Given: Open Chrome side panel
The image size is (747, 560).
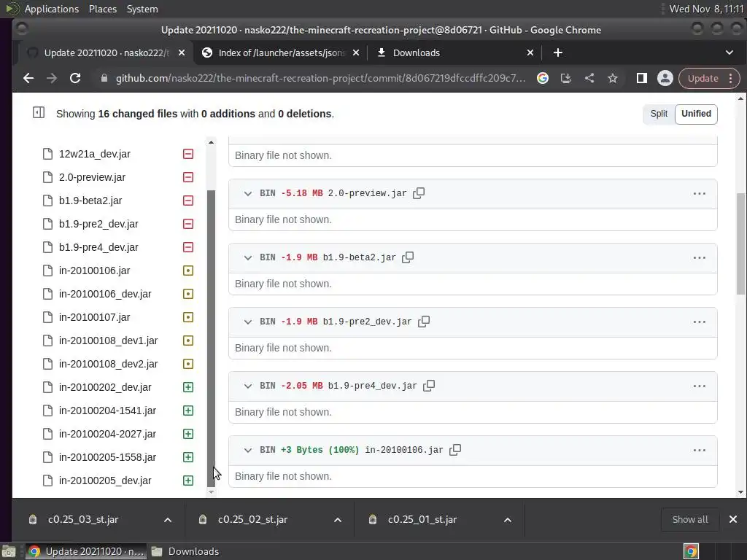Looking at the screenshot, I should pos(642,78).
